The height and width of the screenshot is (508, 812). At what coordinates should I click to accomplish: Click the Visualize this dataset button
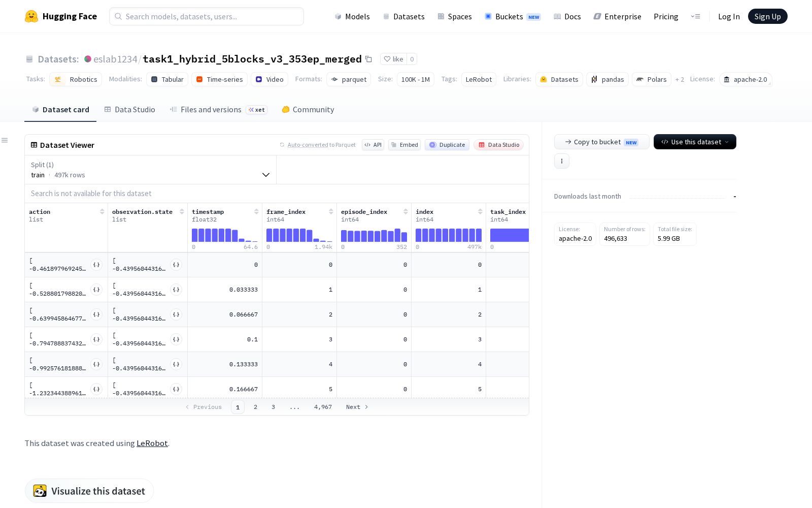pos(89,491)
